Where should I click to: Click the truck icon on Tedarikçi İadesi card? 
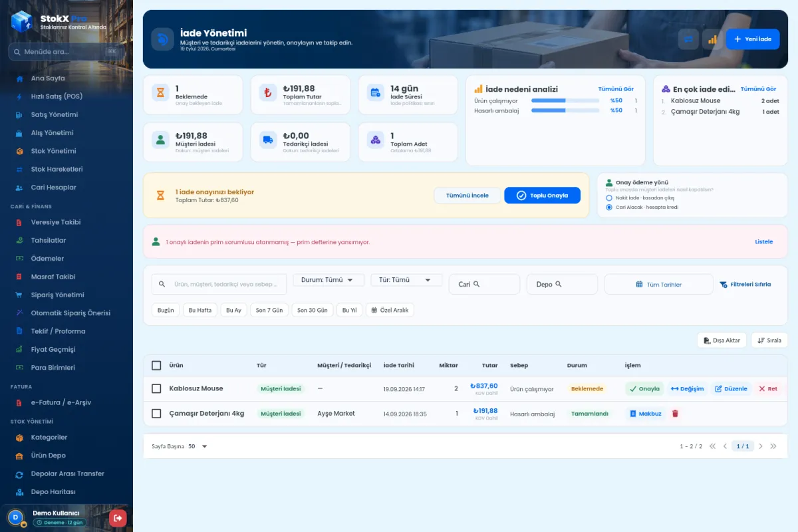click(x=267, y=140)
